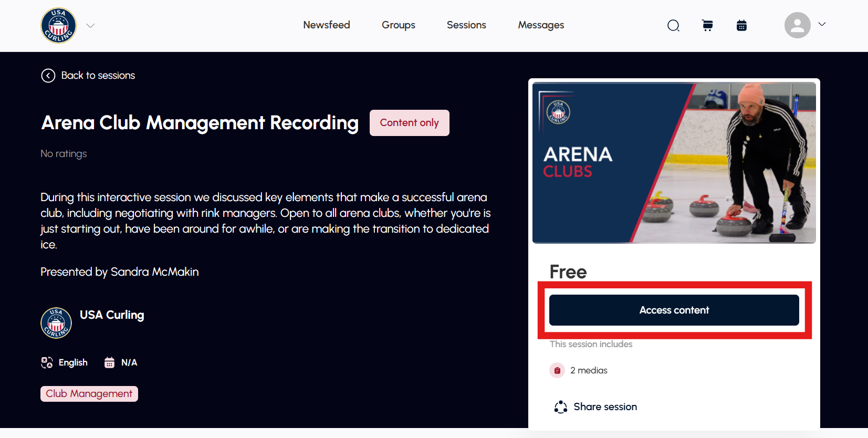The height and width of the screenshot is (438, 868).
Task: Click the USA Curling organizer logo
Action: [x=56, y=323]
